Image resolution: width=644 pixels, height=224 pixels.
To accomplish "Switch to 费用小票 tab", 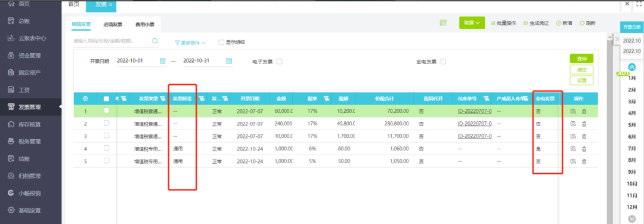I will (x=145, y=24).
